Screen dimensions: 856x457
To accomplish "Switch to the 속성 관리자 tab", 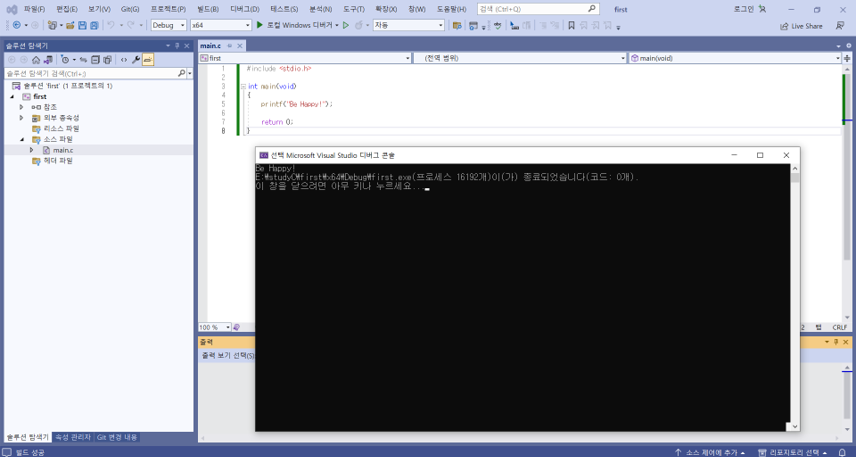I will tap(73, 437).
